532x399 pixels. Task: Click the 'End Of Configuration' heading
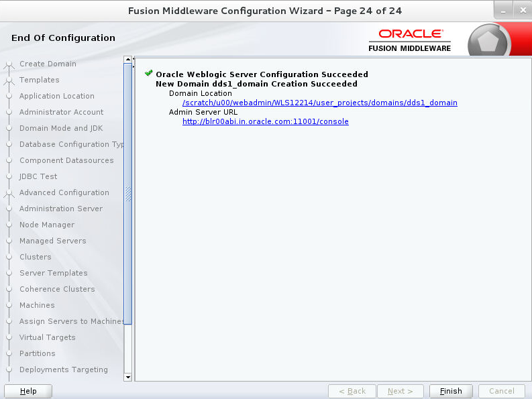tap(64, 38)
